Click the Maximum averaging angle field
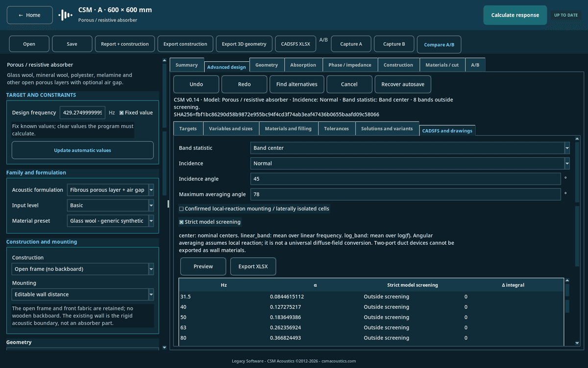588x368 pixels. coord(405,194)
